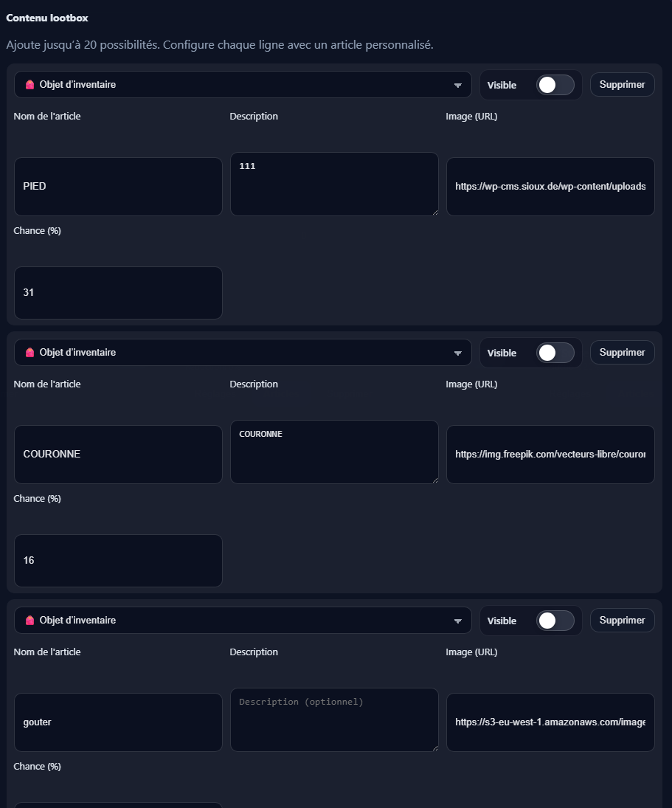Focus the COURONNE article name field
The width and height of the screenshot is (672, 808).
point(118,455)
